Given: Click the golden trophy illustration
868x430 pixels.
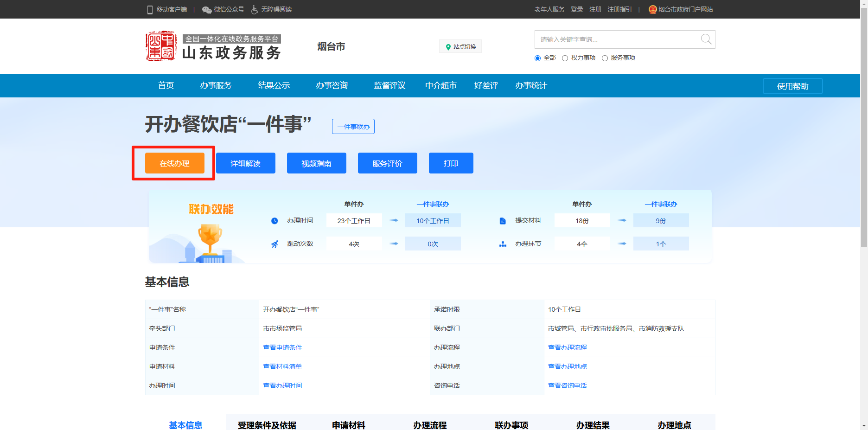Looking at the screenshot, I should pos(210,238).
